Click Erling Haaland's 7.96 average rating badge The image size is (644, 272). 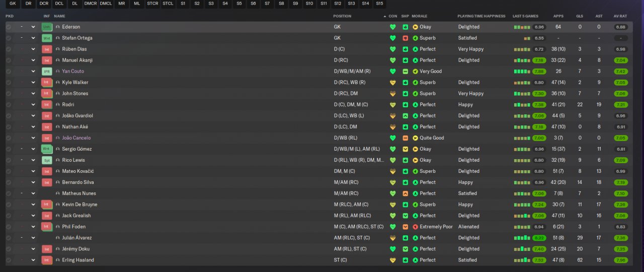[x=621, y=260]
